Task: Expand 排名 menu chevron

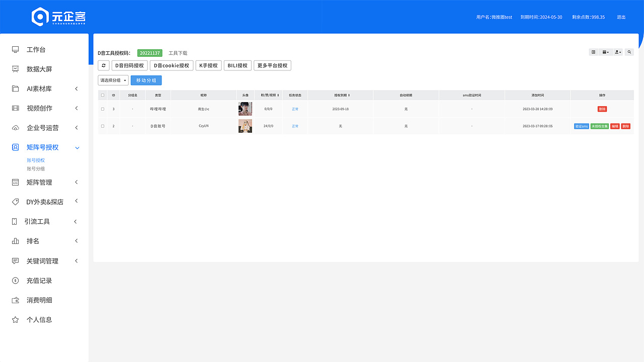Action: click(x=76, y=241)
